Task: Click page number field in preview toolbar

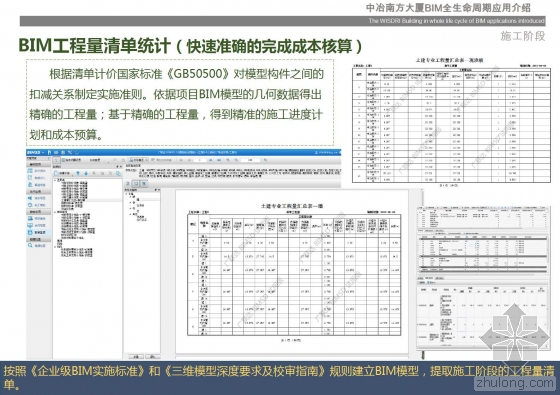Action: click(200, 160)
